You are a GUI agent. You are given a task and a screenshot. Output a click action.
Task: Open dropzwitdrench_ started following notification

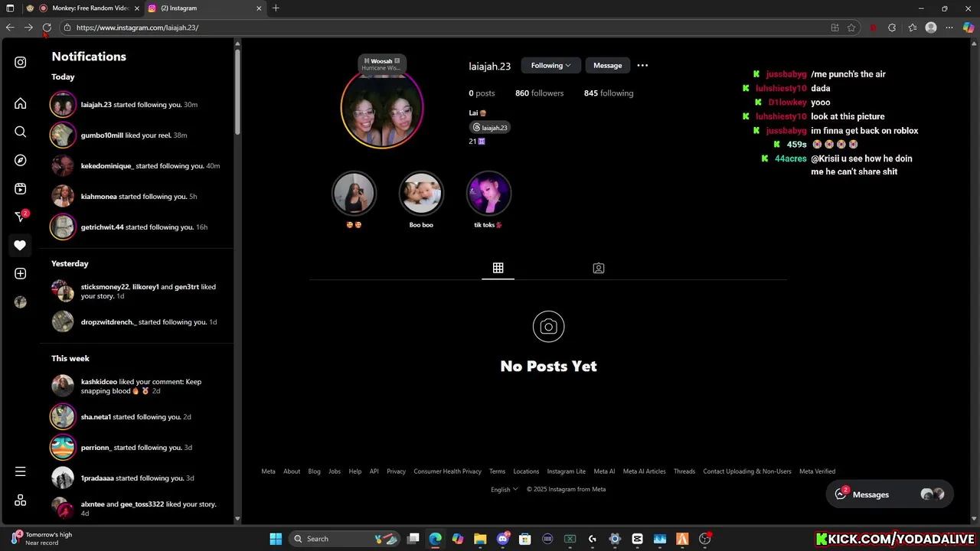(136, 321)
